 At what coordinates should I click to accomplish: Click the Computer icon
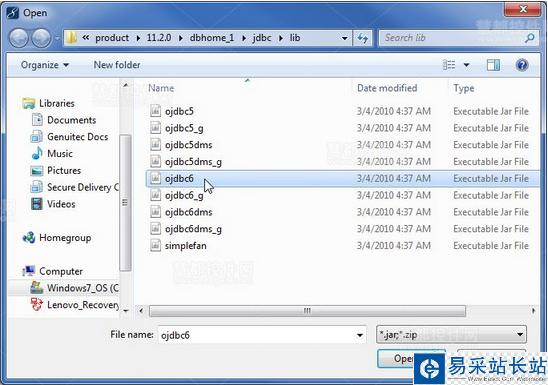[29, 271]
